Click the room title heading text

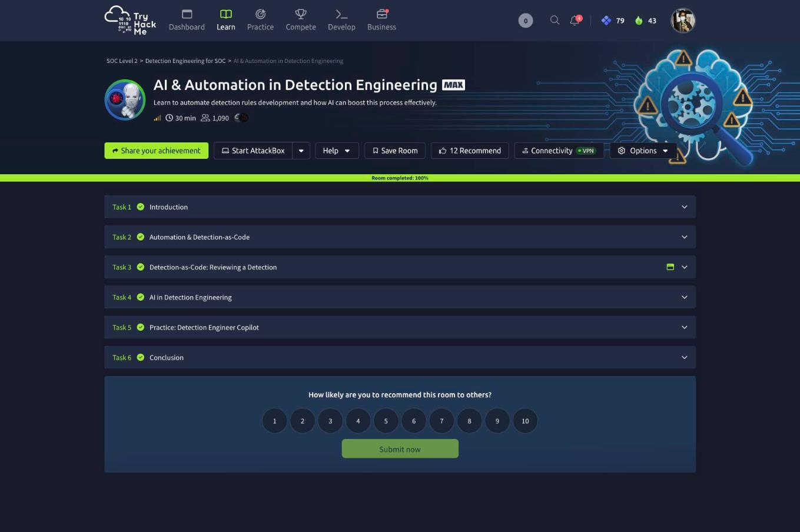point(296,85)
